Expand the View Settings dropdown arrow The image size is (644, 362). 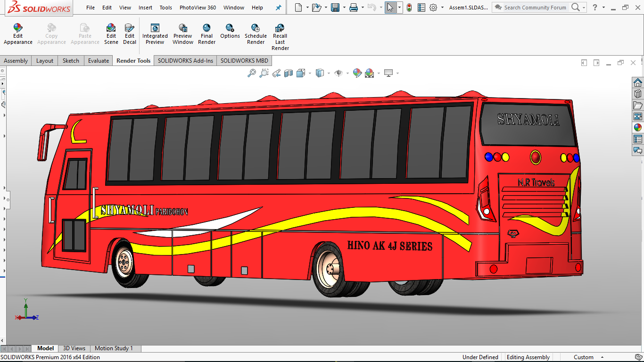coord(397,73)
